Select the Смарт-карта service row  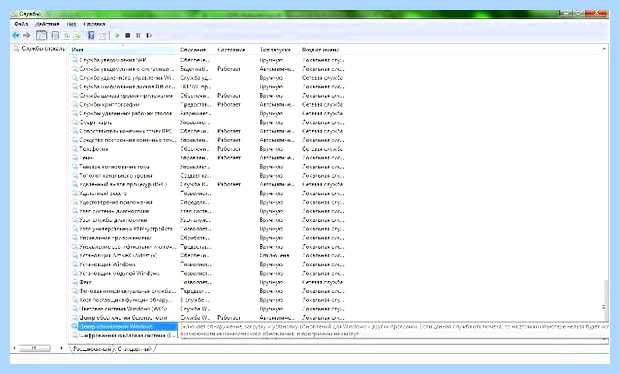(95, 122)
